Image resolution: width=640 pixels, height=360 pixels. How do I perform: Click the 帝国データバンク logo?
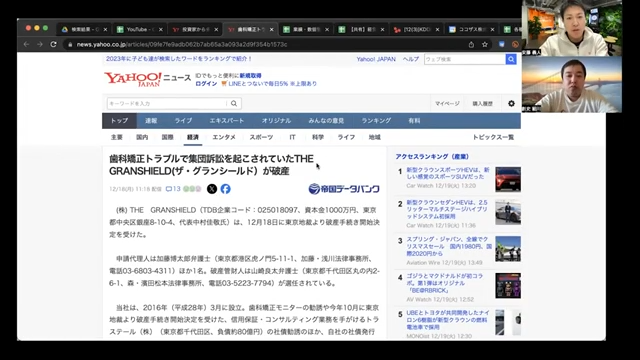344,189
